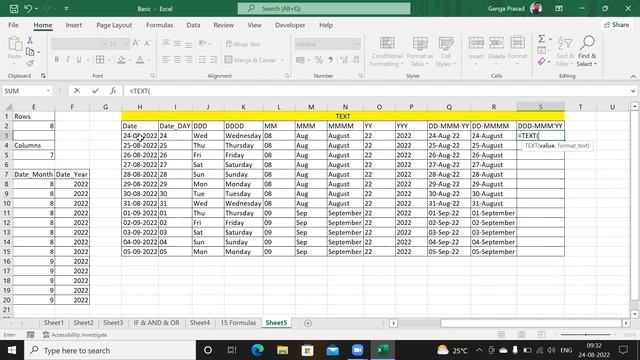Switch to the 15 Formulas sheet

coord(238,323)
